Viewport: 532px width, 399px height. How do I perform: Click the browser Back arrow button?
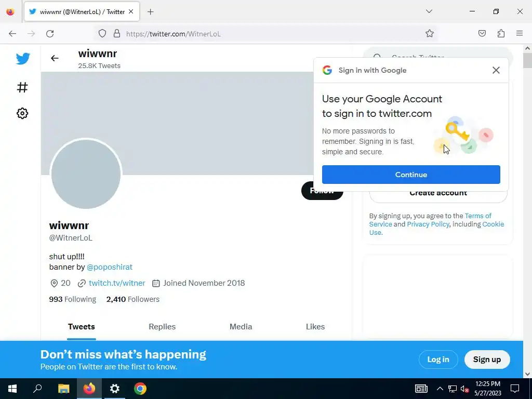12,34
